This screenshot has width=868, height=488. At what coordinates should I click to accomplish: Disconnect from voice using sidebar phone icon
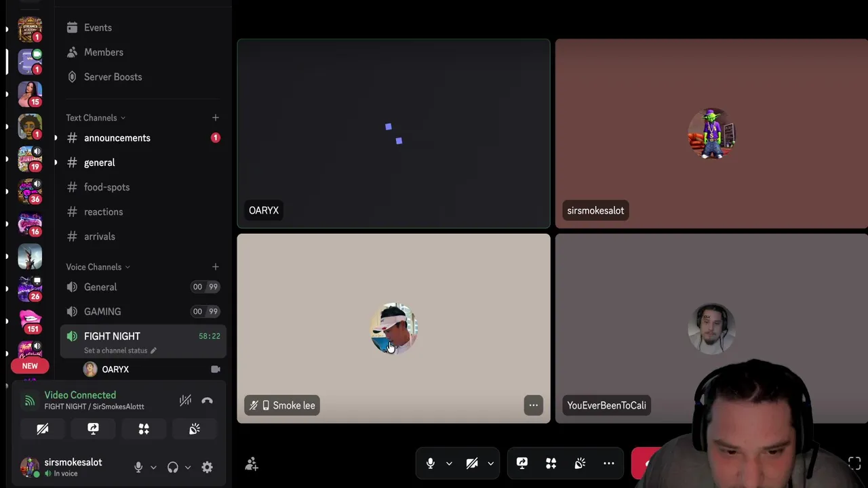click(x=208, y=401)
